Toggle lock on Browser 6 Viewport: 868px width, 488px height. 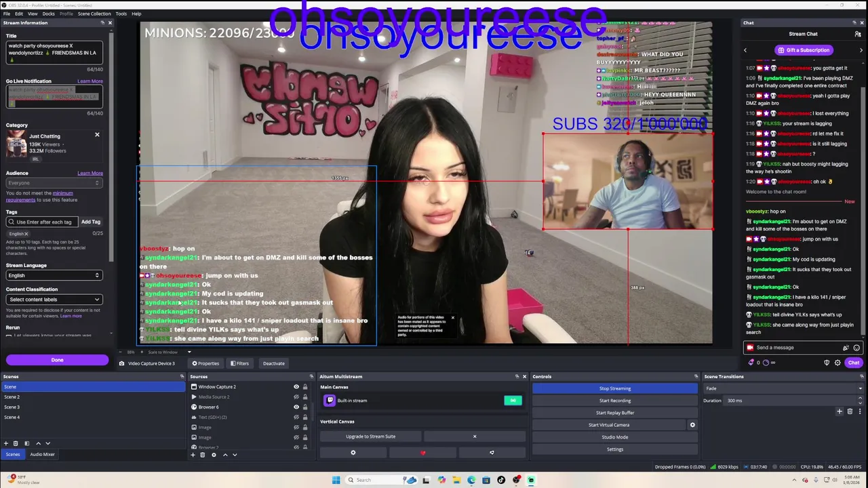pyautogui.click(x=304, y=407)
